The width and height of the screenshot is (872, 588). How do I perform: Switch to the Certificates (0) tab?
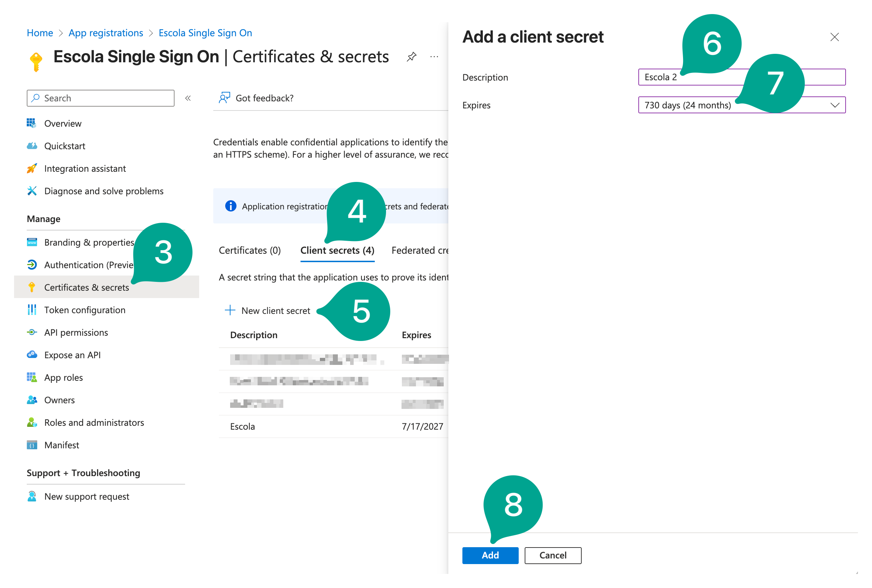[249, 250]
